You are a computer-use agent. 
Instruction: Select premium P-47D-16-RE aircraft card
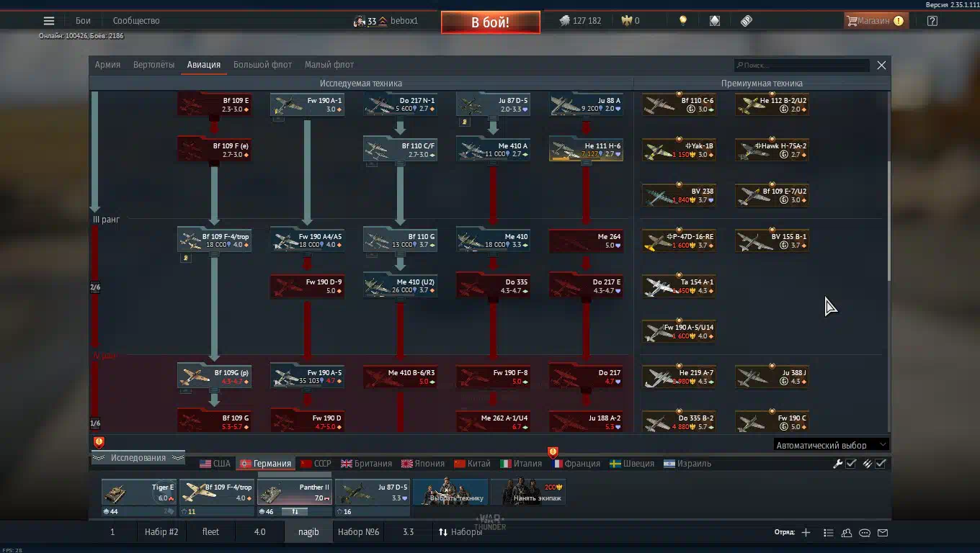[x=679, y=240]
